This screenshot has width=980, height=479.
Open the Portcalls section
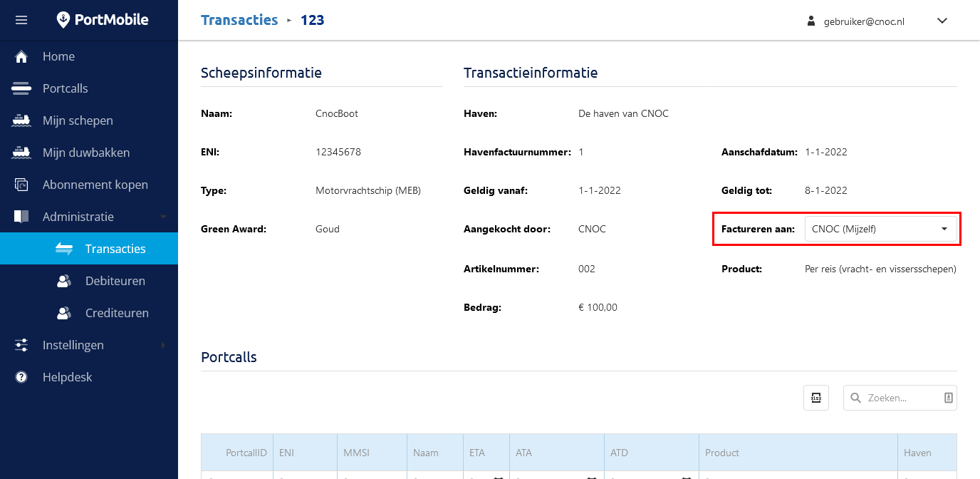tap(65, 88)
